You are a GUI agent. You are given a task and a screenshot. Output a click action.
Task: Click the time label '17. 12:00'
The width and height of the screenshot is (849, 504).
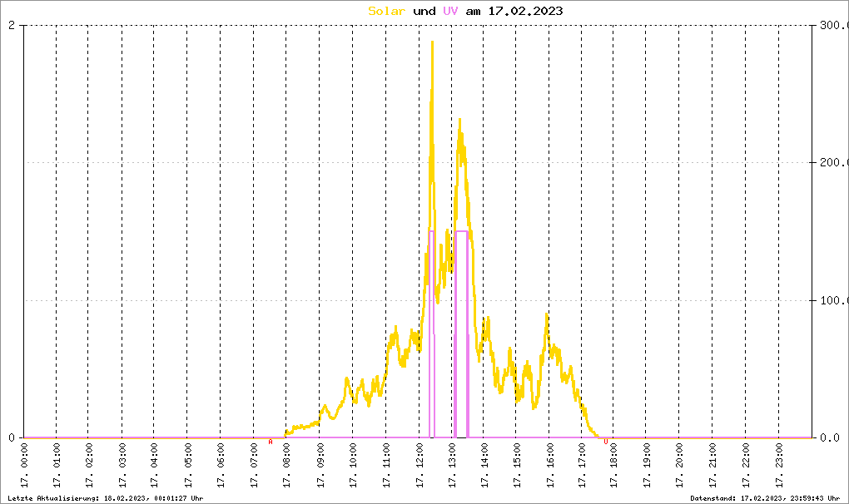(420, 466)
